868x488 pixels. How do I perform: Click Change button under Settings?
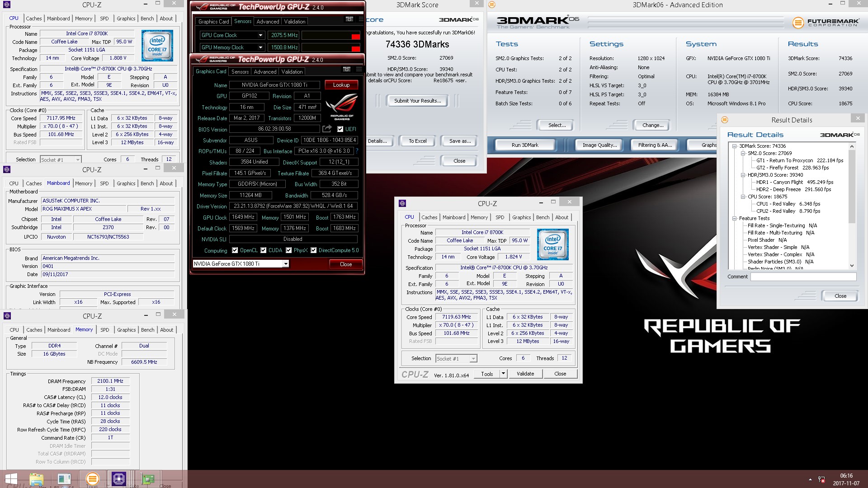pyautogui.click(x=653, y=125)
